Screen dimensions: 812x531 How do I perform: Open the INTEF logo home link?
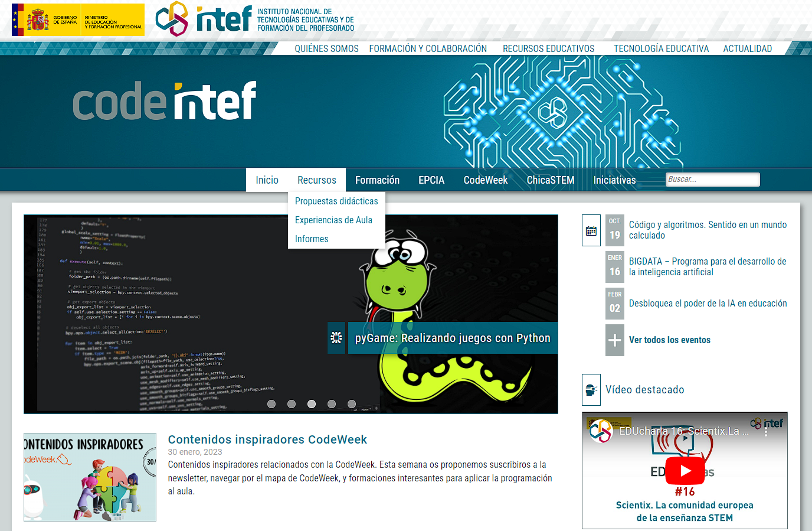click(255, 19)
